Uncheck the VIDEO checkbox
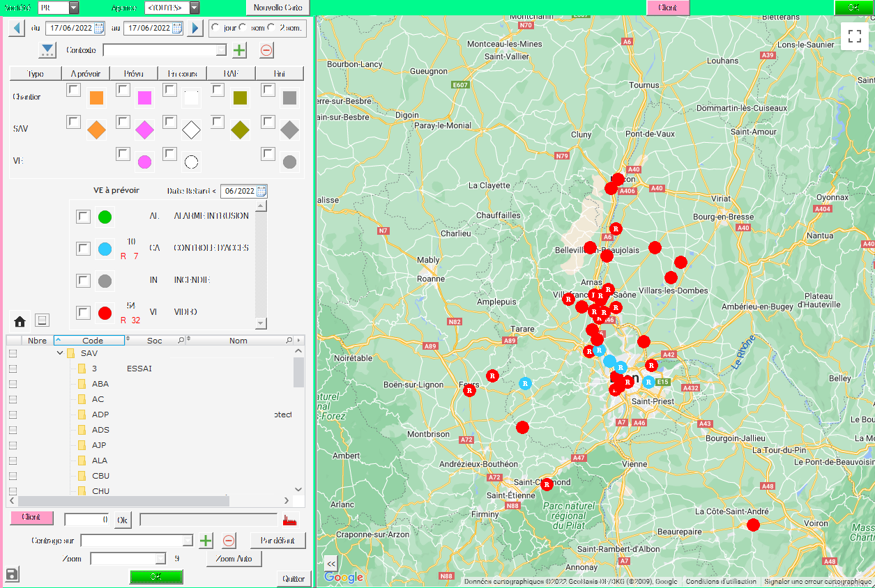This screenshot has width=875, height=588. tap(84, 313)
